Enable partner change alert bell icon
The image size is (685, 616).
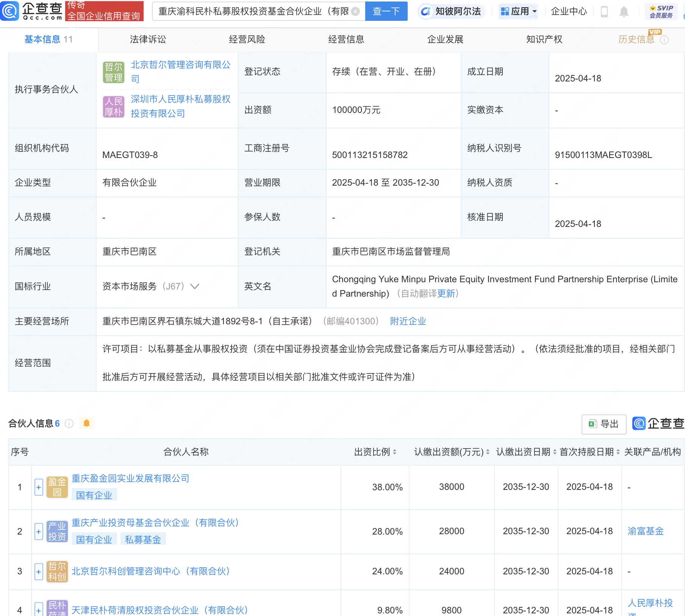pos(86,423)
